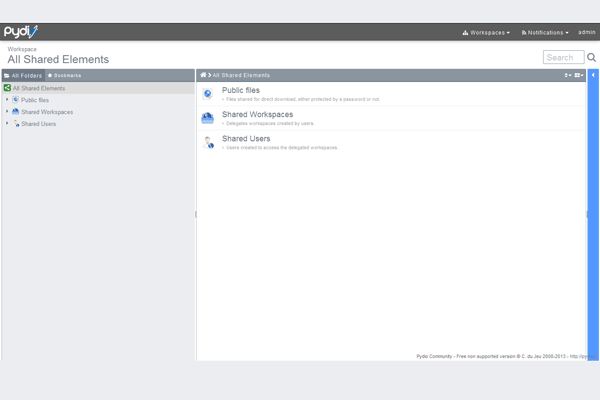Click the Public files globe icon in list
Screen dimensions: 600x400
click(x=208, y=94)
